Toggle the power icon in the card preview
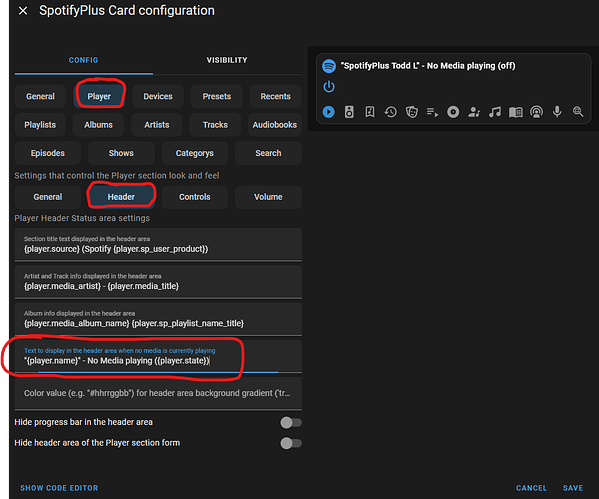 point(329,87)
